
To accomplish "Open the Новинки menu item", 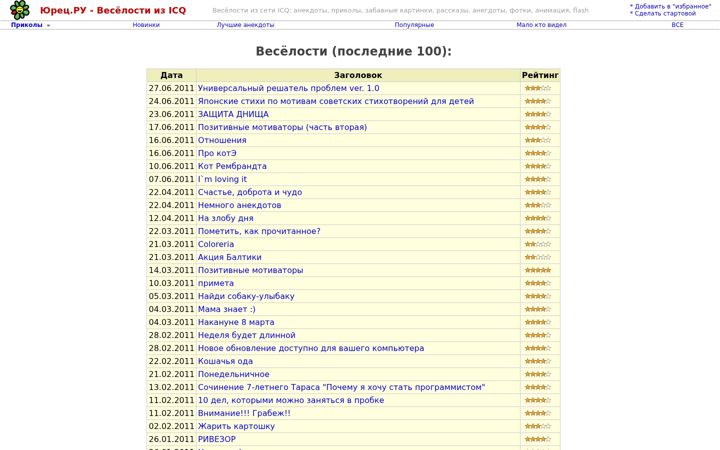I will [146, 25].
